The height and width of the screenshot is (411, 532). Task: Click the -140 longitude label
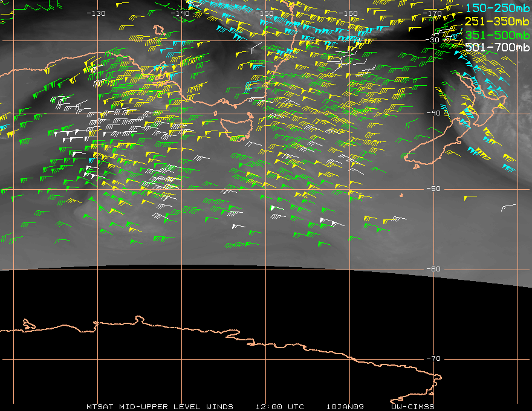tap(180, 13)
